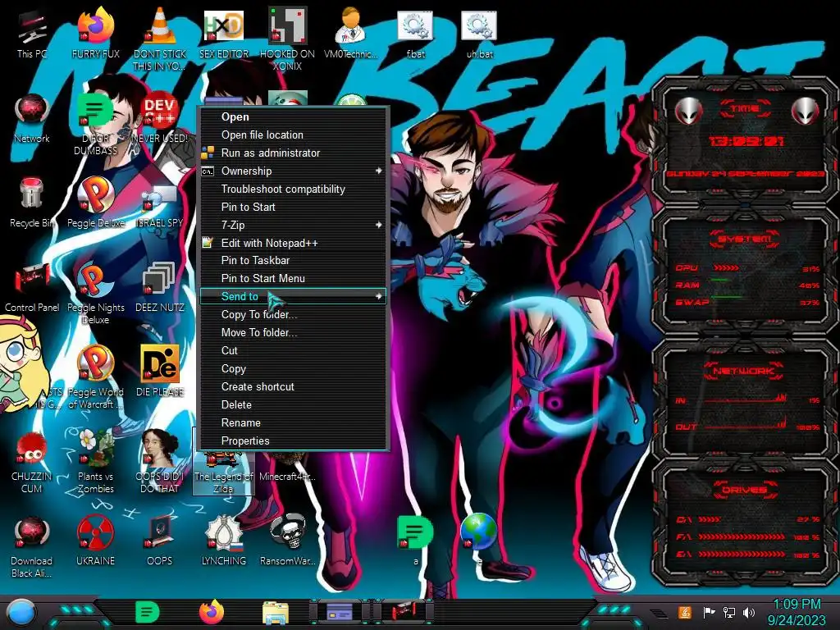Select the VM0Technic doctor icon
The width and height of the screenshot is (840, 630).
(351, 33)
